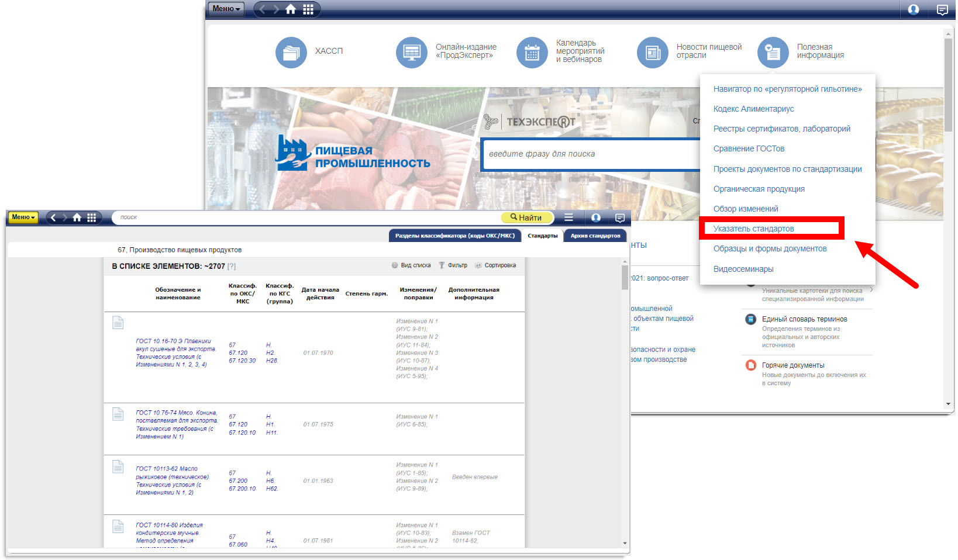Viewport: 958px width, 560px height.
Task: Open the grid apps icon in back window
Action: 308,9
